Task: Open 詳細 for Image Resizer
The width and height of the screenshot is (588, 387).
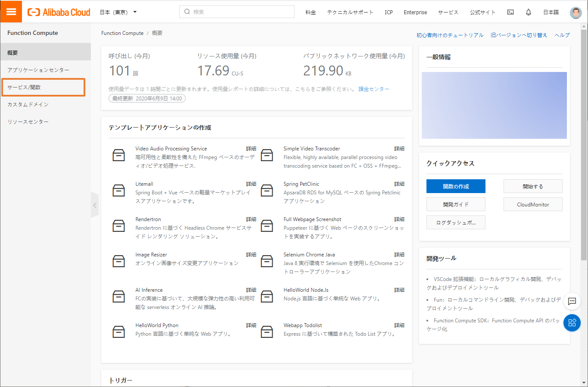Action: 251,254
